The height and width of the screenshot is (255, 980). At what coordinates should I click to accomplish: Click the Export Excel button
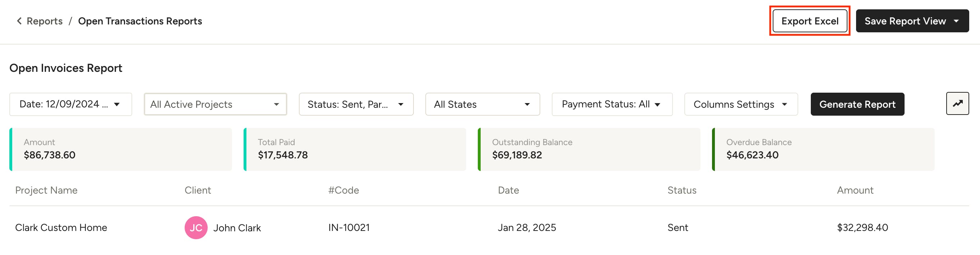pos(809,21)
